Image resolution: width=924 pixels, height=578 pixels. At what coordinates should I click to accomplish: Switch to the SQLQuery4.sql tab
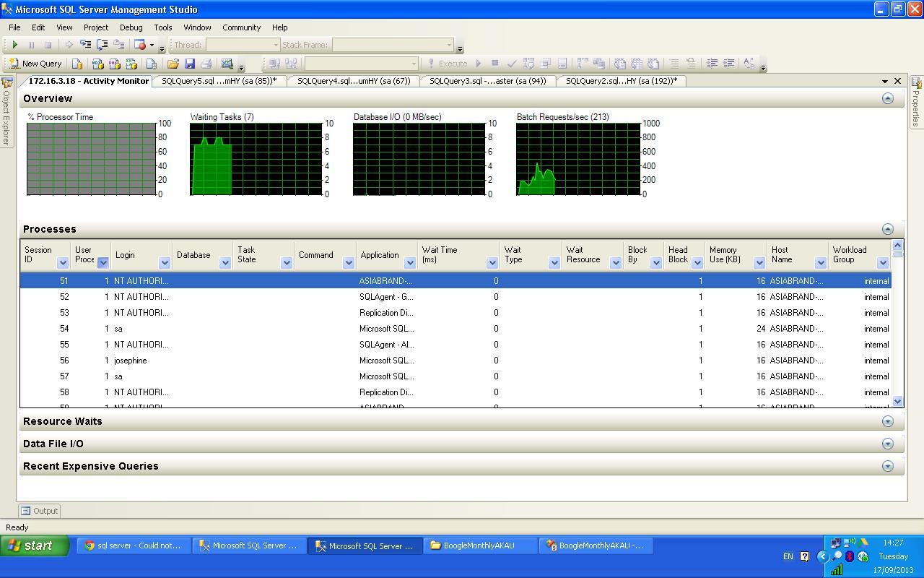point(354,81)
